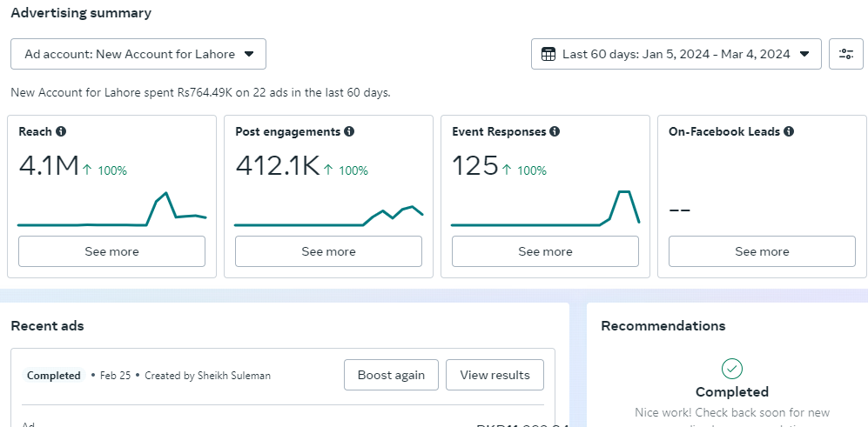Image resolution: width=868 pixels, height=427 pixels.
Task: Open View results for recent ad
Action: click(x=495, y=376)
